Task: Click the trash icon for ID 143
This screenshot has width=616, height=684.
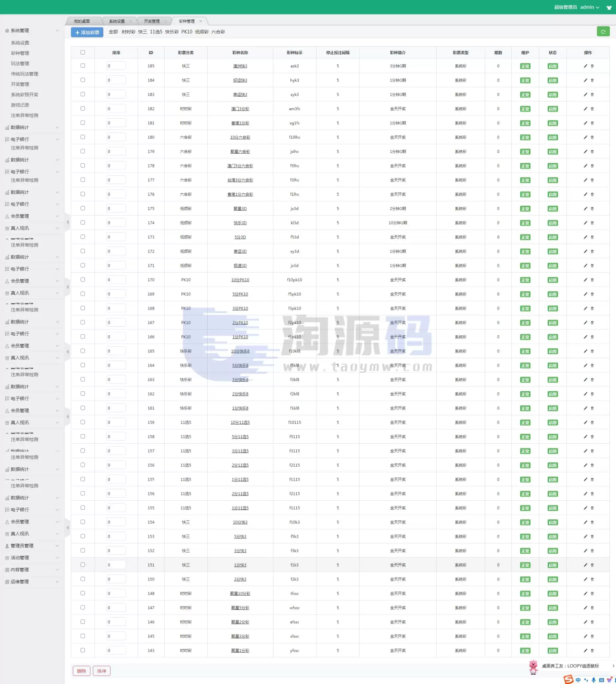Action: click(x=592, y=651)
